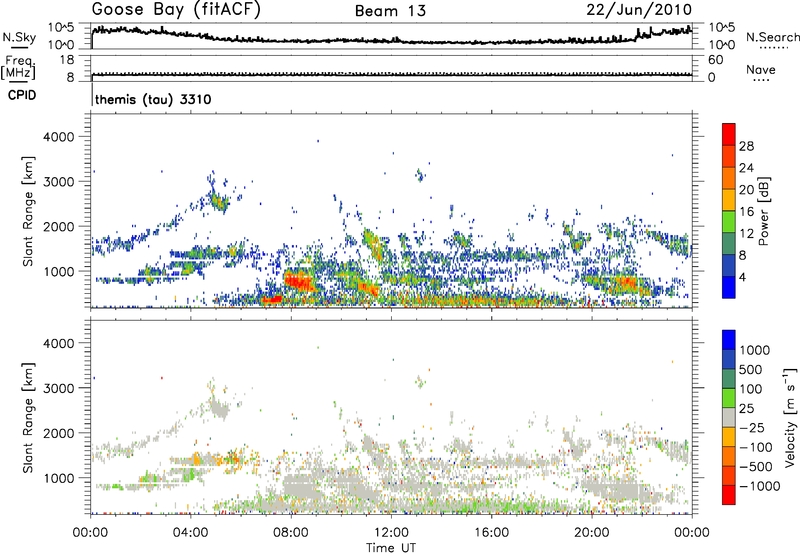The width and height of the screenshot is (800, 554).
Task: Click the "12:00" time axis label
Action: pos(391,533)
